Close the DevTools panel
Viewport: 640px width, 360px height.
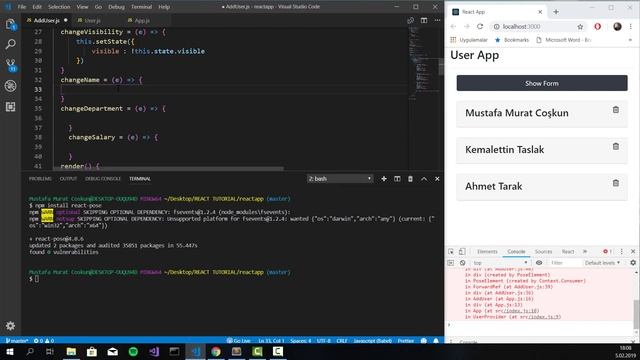(x=633, y=251)
